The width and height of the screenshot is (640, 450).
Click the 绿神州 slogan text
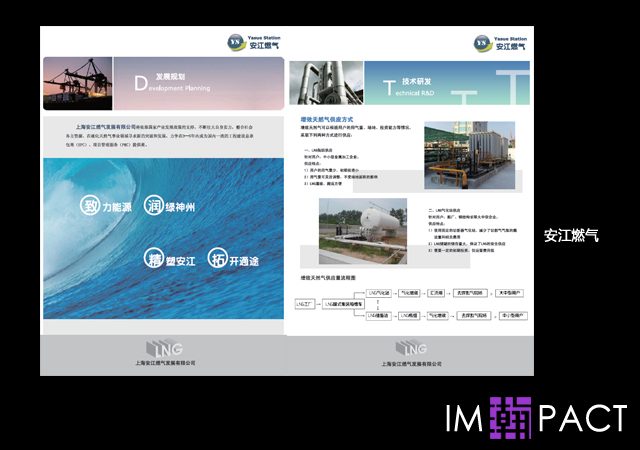180,207
